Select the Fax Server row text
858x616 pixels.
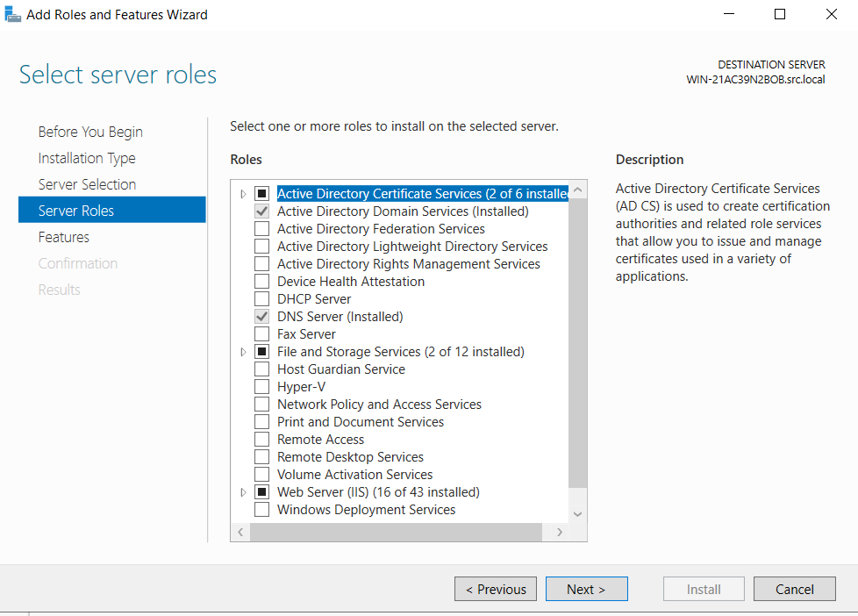(306, 334)
